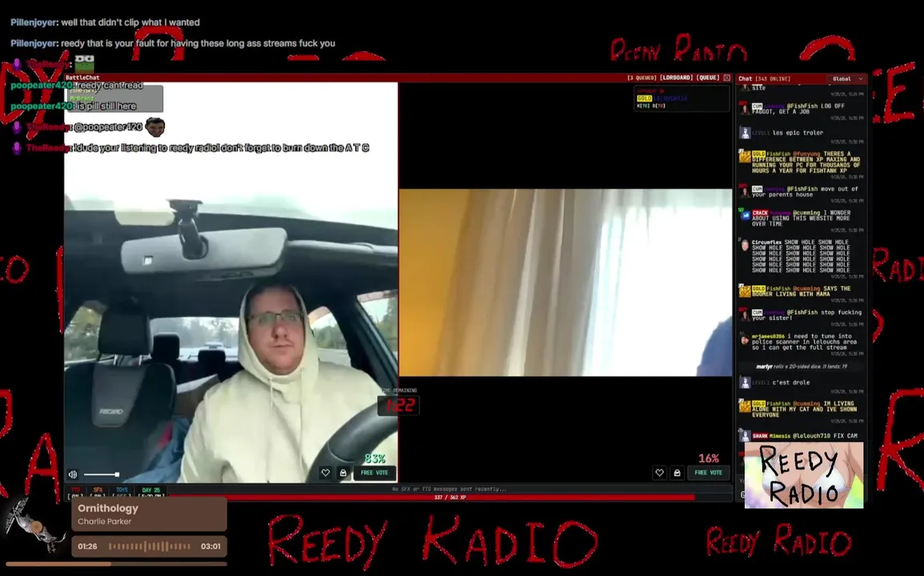Open avatar beside 'move out of' message
924x576 pixels.
coord(745,191)
